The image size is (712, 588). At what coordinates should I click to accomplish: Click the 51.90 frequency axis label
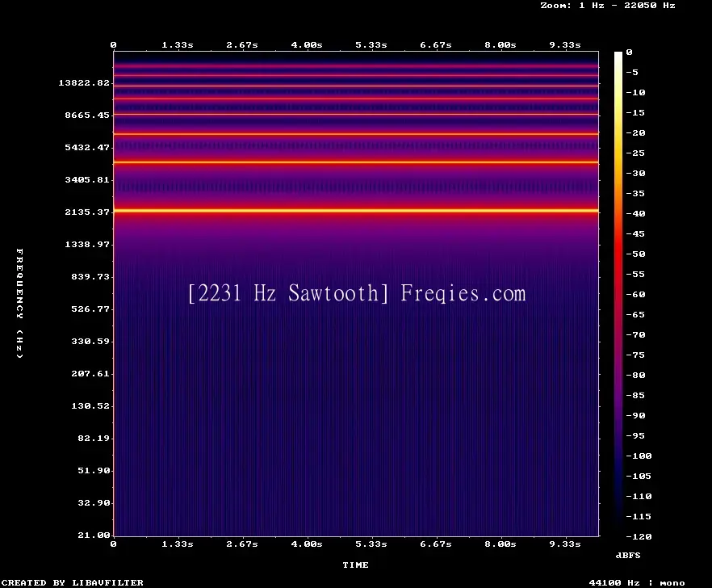pos(94,470)
